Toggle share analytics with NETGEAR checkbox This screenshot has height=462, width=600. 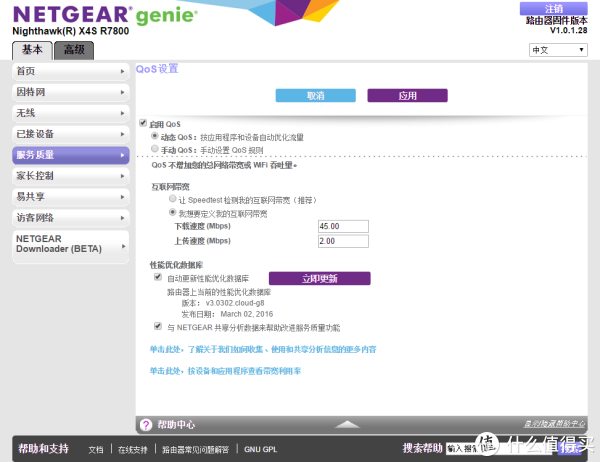click(158, 326)
